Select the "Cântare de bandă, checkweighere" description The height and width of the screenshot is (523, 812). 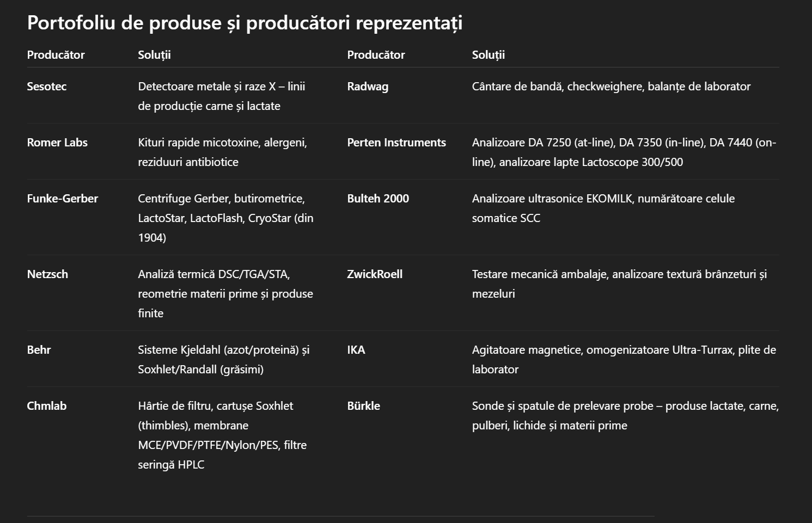coord(611,87)
